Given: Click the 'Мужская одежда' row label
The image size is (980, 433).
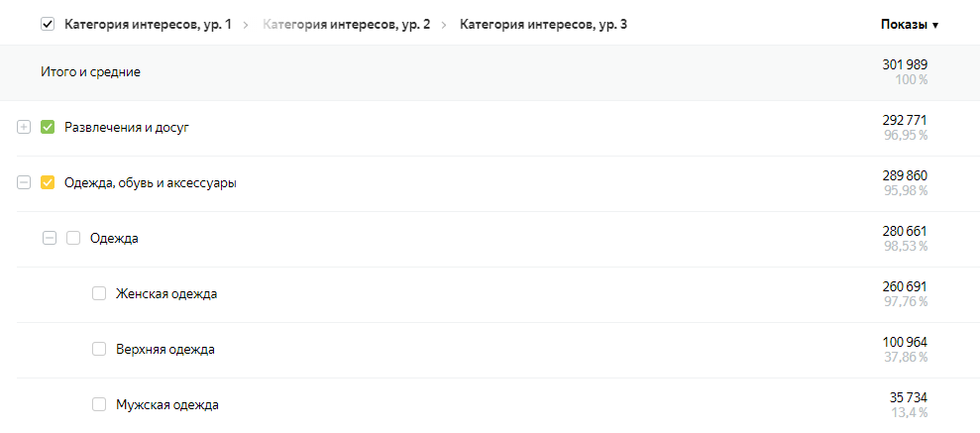Looking at the screenshot, I should click(x=166, y=405).
